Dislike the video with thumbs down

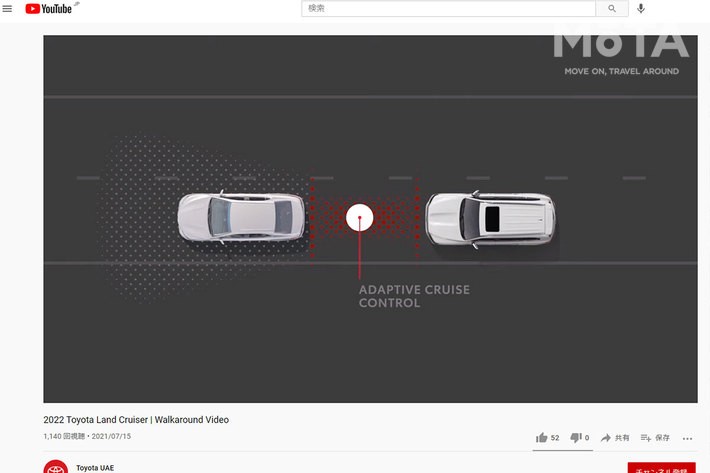coord(576,438)
